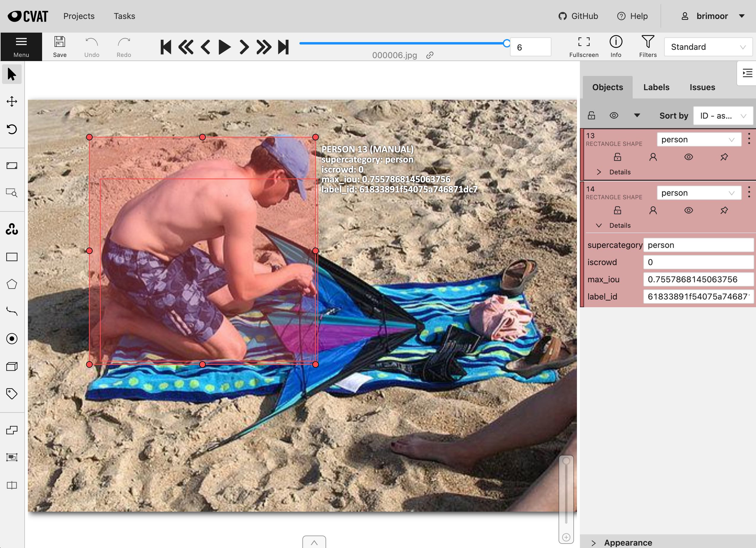Select the draw cuboid tool

coord(12,366)
